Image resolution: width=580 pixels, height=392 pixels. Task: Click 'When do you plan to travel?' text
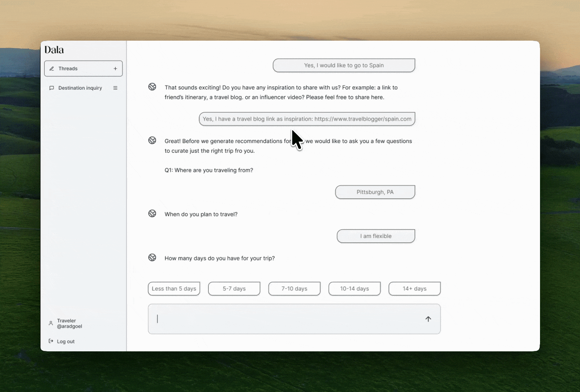[201, 215]
